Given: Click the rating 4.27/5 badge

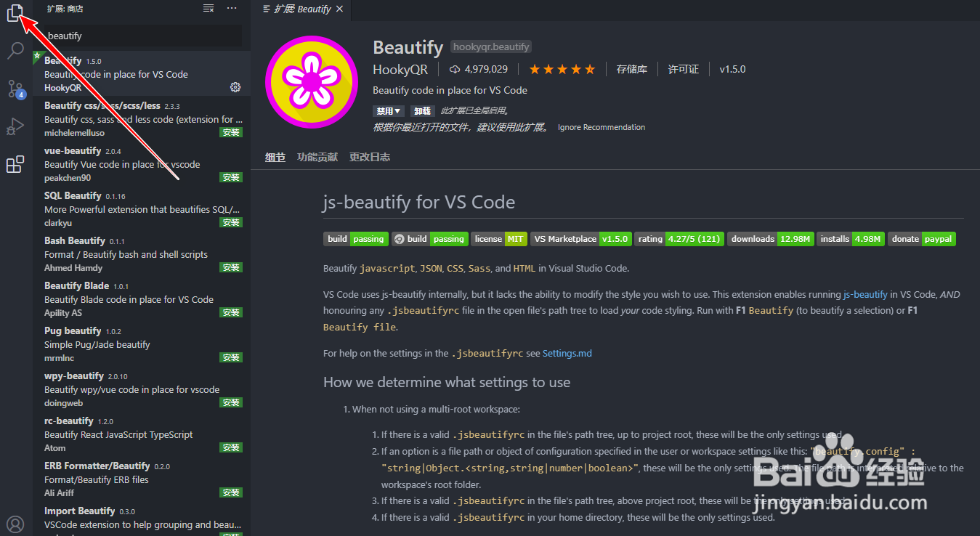Looking at the screenshot, I should 679,239.
